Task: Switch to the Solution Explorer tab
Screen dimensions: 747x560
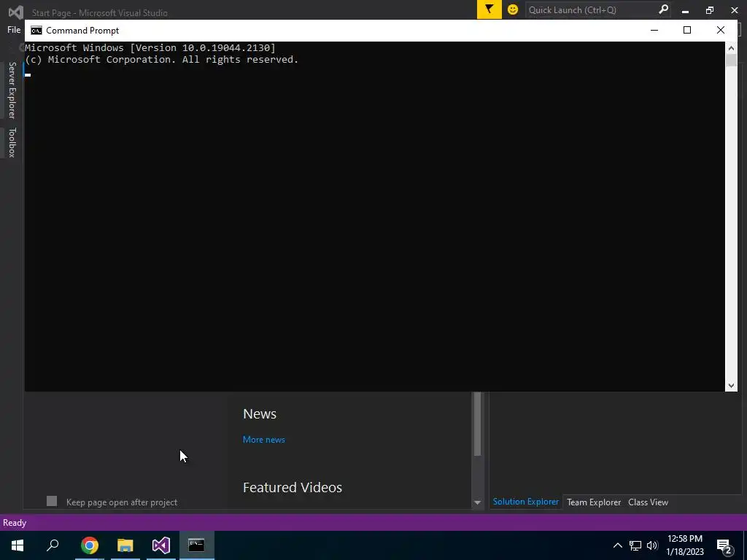Action: [526, 502]
